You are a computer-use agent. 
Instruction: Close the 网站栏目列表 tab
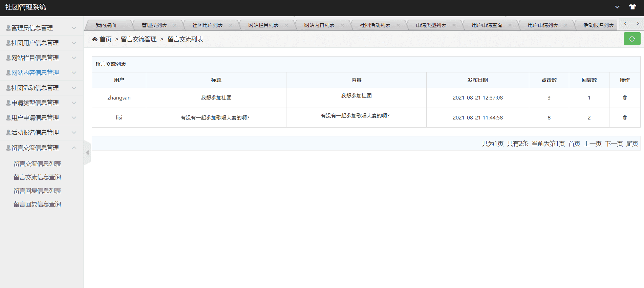point(286,25)
